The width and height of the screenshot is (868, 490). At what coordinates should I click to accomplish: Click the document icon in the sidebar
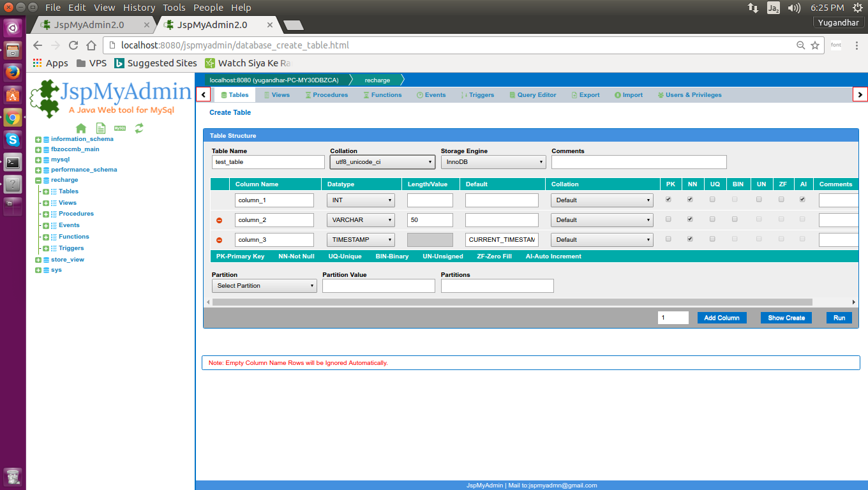coord(100,128)
